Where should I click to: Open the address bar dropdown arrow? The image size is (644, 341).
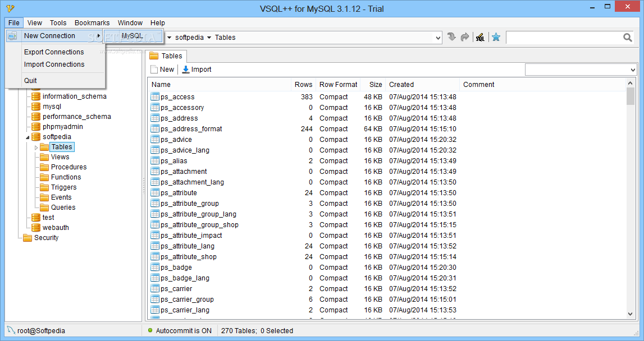pos(438,38)
